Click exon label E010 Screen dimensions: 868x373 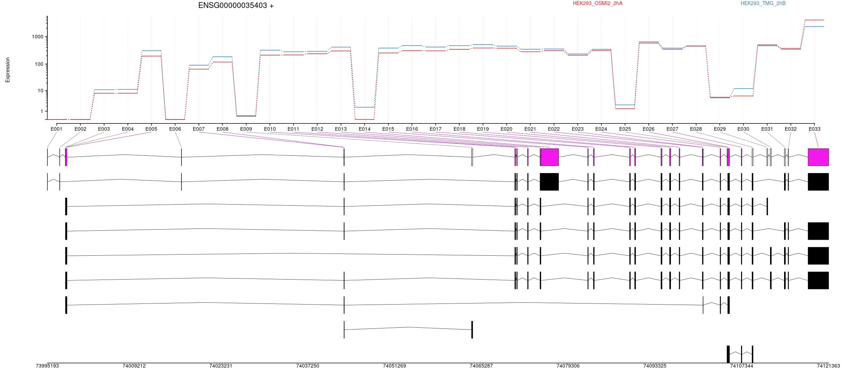(x=270, y=129)
